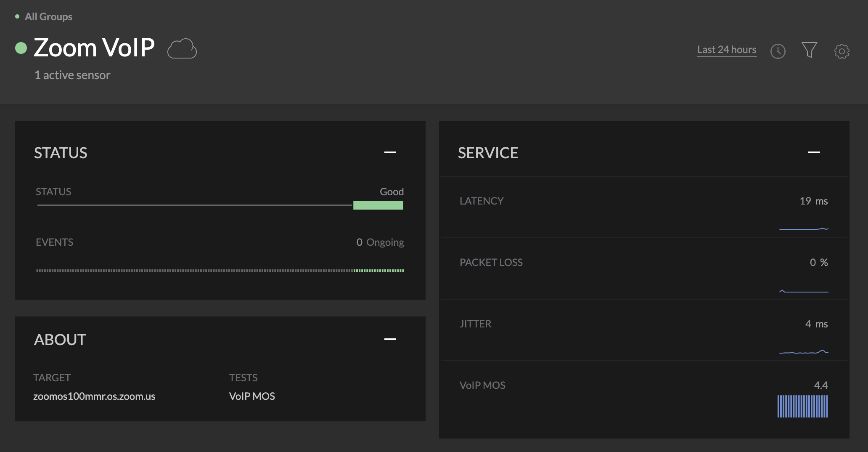Select the PACKET LOSS row label

[491, 263]
